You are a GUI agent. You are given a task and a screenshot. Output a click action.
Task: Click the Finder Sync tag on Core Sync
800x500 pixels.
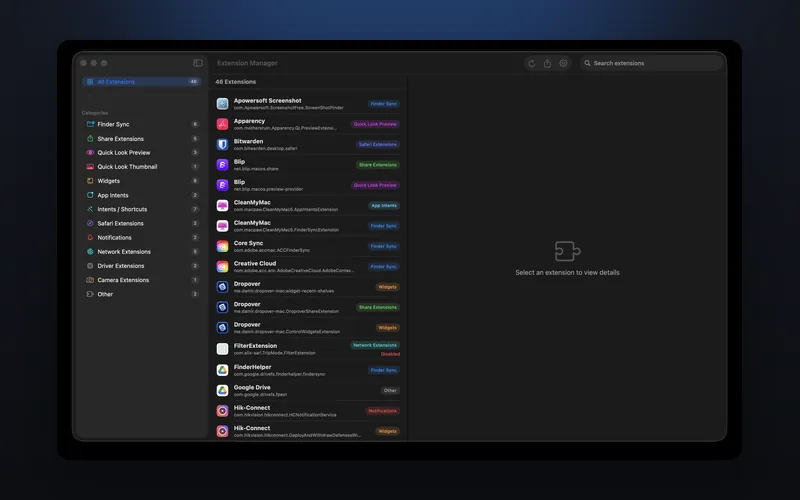click(x=384, y=246)
